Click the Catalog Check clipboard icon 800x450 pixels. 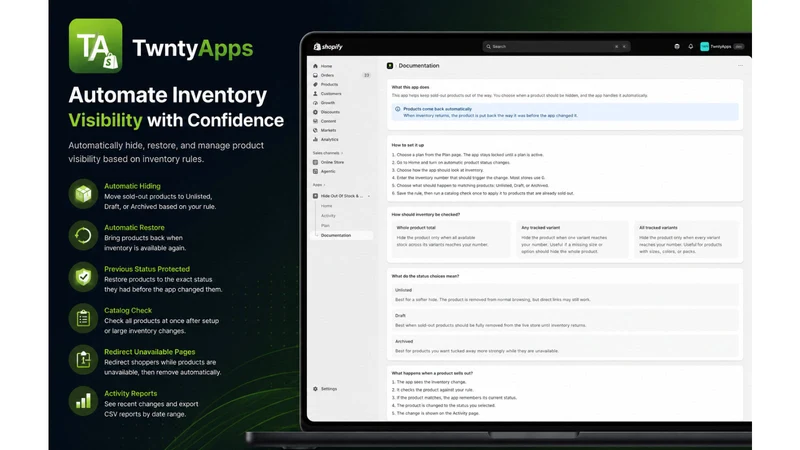pyautogui.click(x=83, y=318)
